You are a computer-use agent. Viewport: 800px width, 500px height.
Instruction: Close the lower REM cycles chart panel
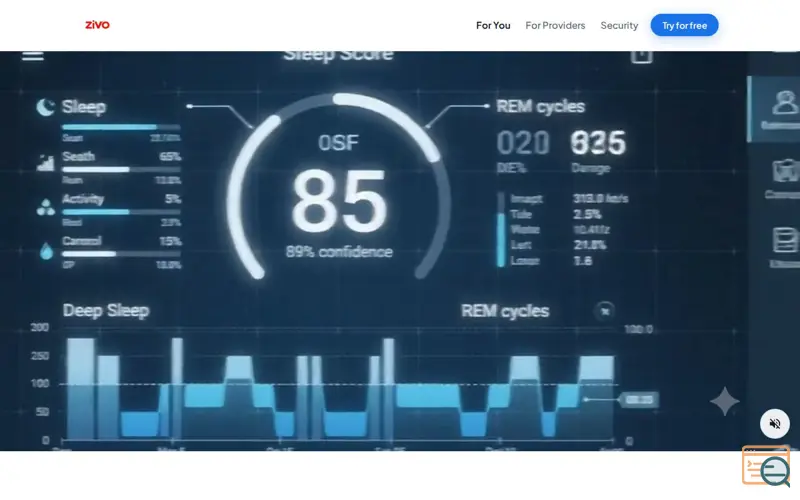coord(605,311)
